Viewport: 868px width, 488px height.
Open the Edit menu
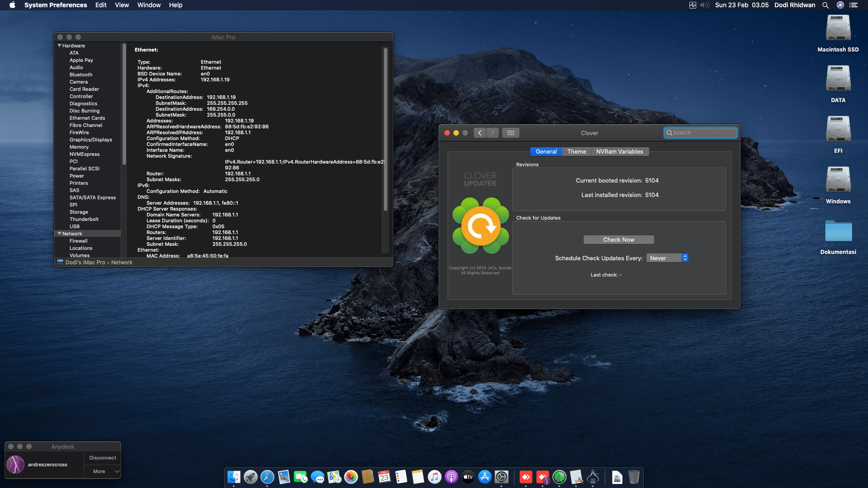click(101, 5)
